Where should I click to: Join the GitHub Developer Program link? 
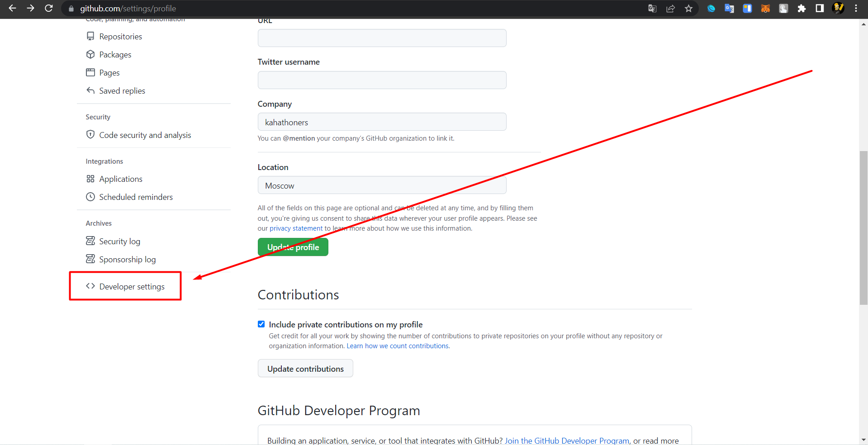(x=567, y=440)
